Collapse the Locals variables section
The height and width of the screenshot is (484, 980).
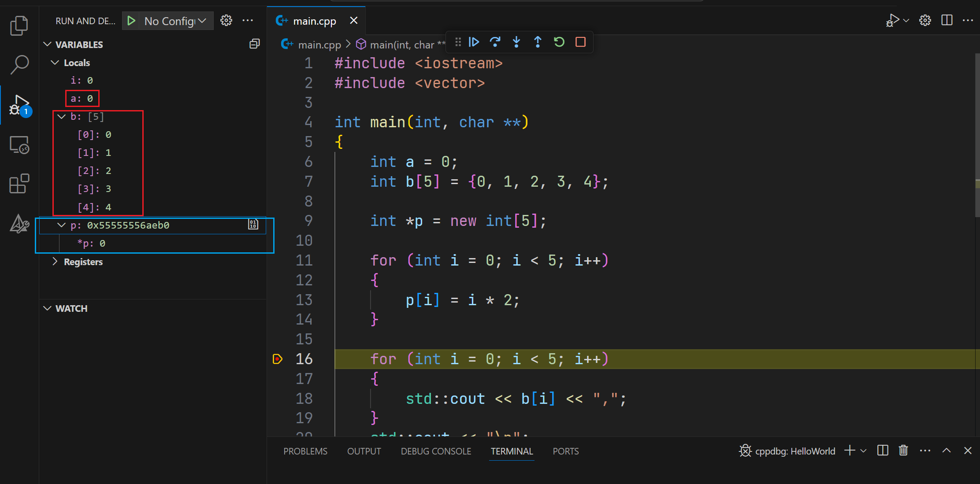56,62
